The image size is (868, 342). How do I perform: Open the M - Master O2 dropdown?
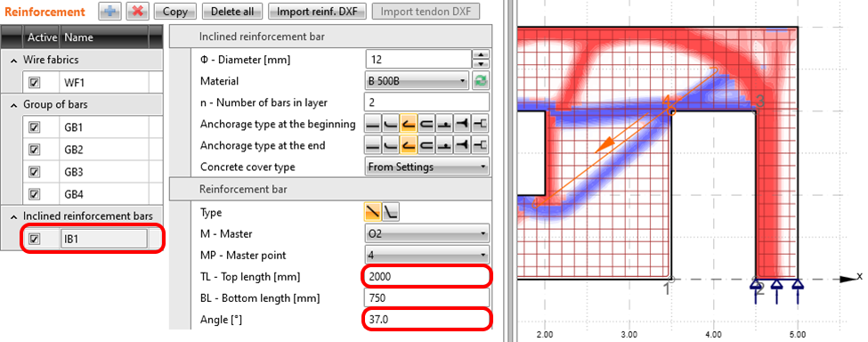pos(427,233)
